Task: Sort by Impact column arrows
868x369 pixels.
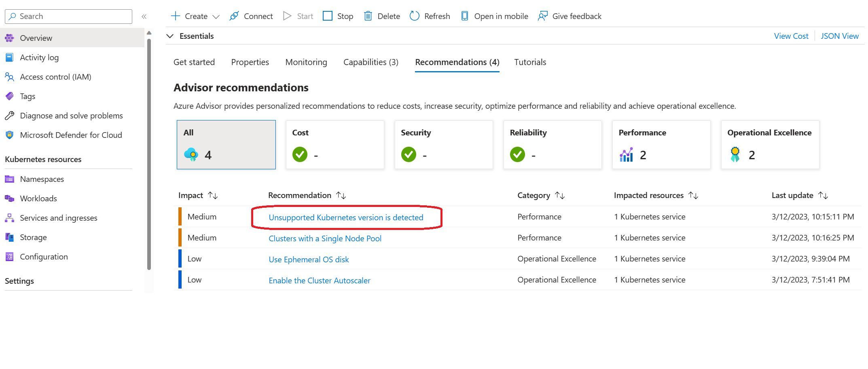Action: [213, 196]
